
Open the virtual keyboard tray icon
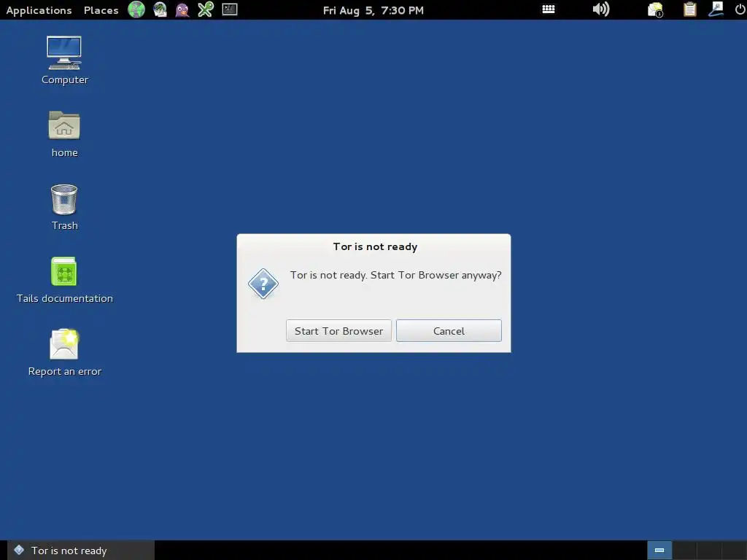[549, 9]
